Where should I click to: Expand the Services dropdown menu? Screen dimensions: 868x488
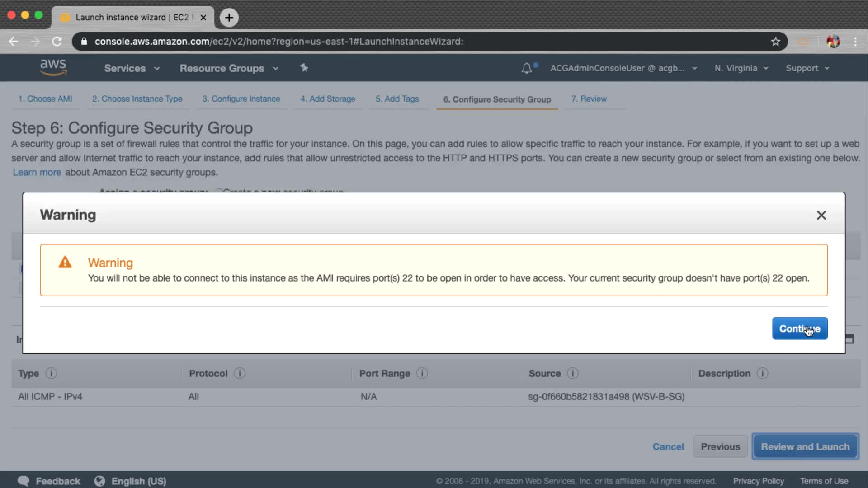pos(132,68)
